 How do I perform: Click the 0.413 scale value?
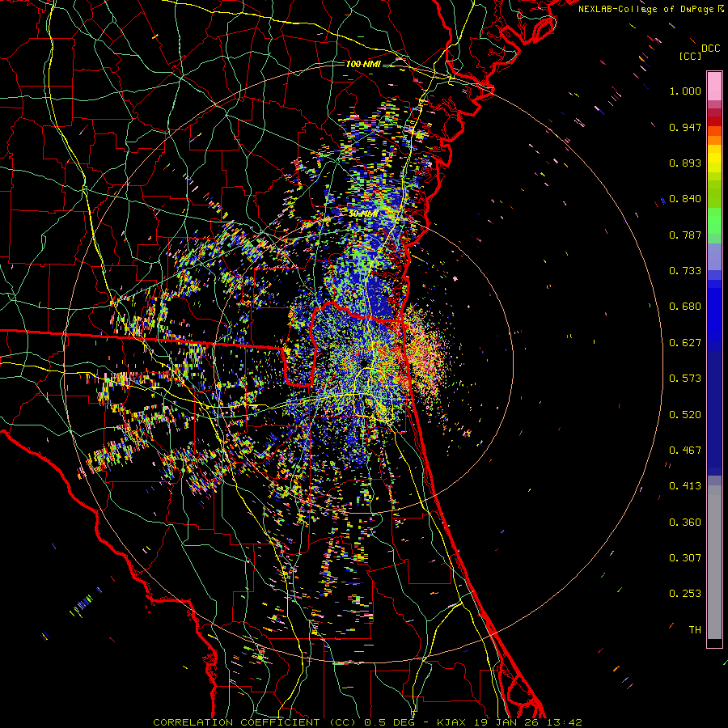tap(685, 486)
